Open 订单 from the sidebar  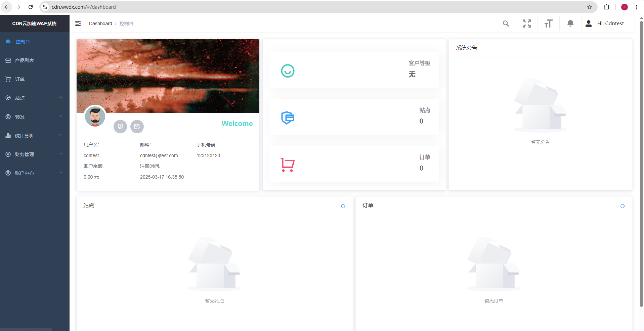pos(20,79)
